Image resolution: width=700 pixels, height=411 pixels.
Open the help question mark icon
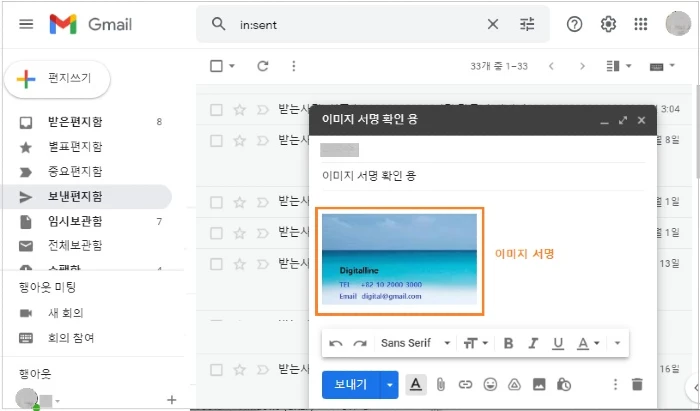(574, 24)
